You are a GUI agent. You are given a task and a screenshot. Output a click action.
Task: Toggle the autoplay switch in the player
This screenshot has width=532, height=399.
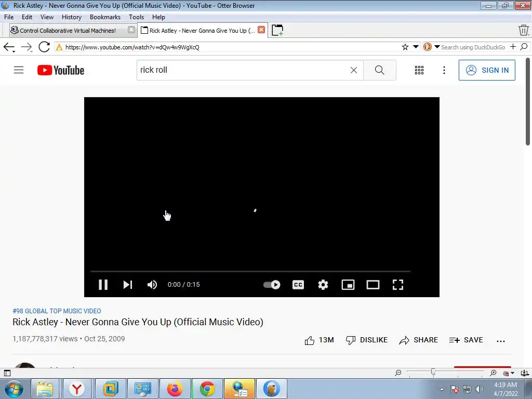272,285
